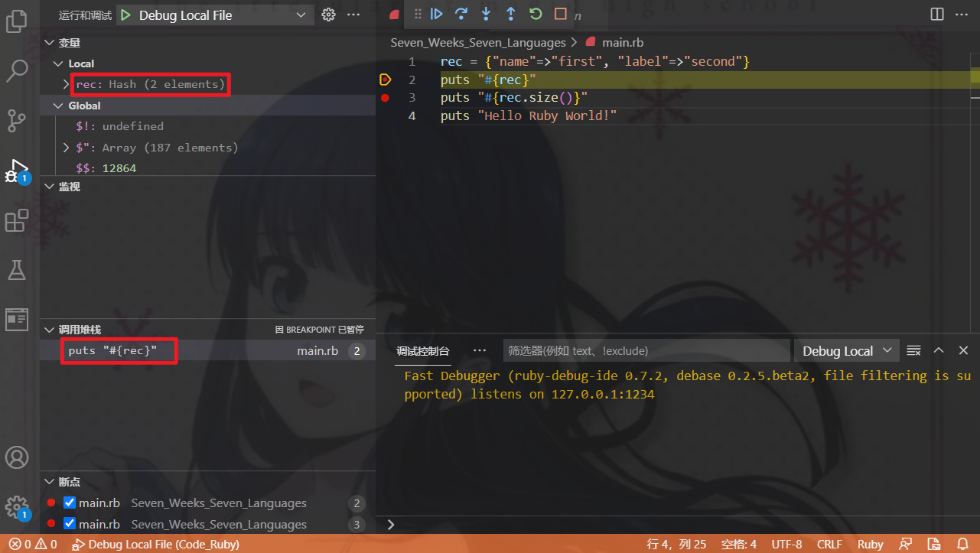This screenshot has width=980, height=553.
Task: Click the UTF-8 encoding status item
Action: [786, 544]
